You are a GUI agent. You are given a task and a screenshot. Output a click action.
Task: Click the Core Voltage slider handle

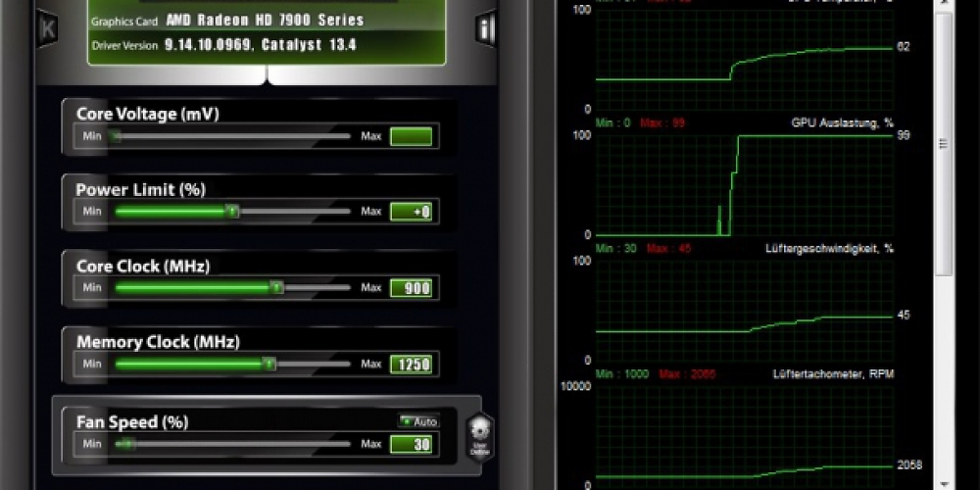click(x=115, y=136)
